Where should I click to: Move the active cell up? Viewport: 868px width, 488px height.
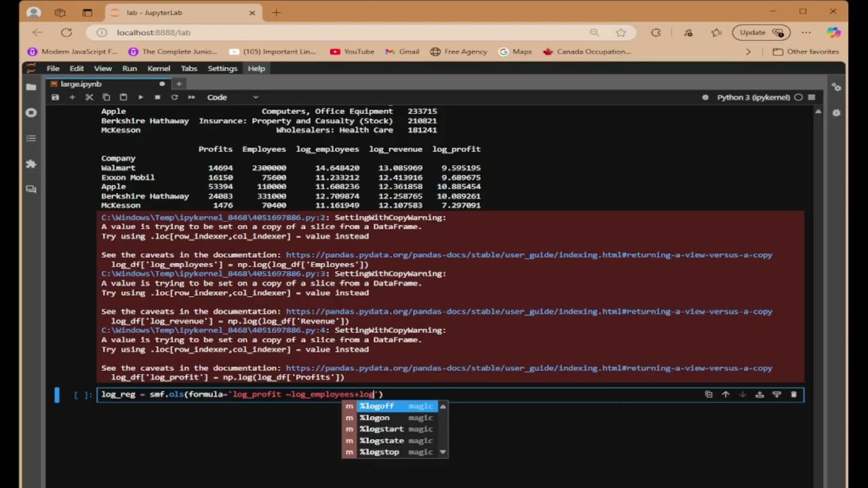(x=726, y=394)
